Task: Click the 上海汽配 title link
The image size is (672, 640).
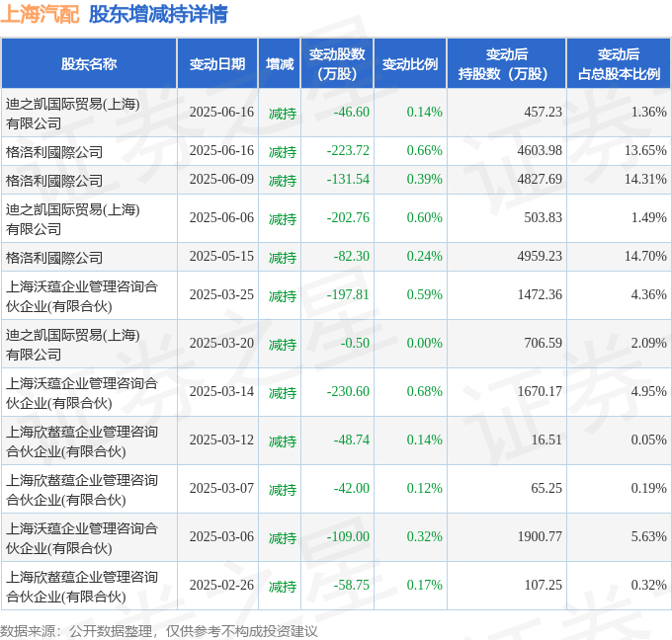Action: 40,14
